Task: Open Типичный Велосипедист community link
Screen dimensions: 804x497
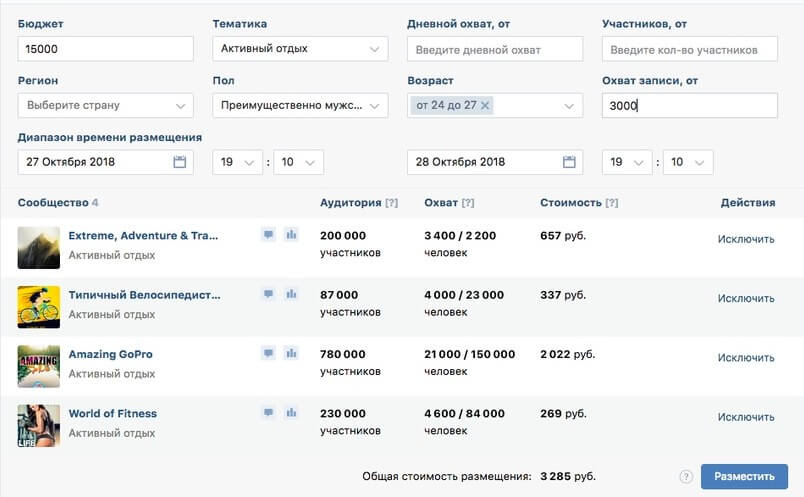Action: 145,295
